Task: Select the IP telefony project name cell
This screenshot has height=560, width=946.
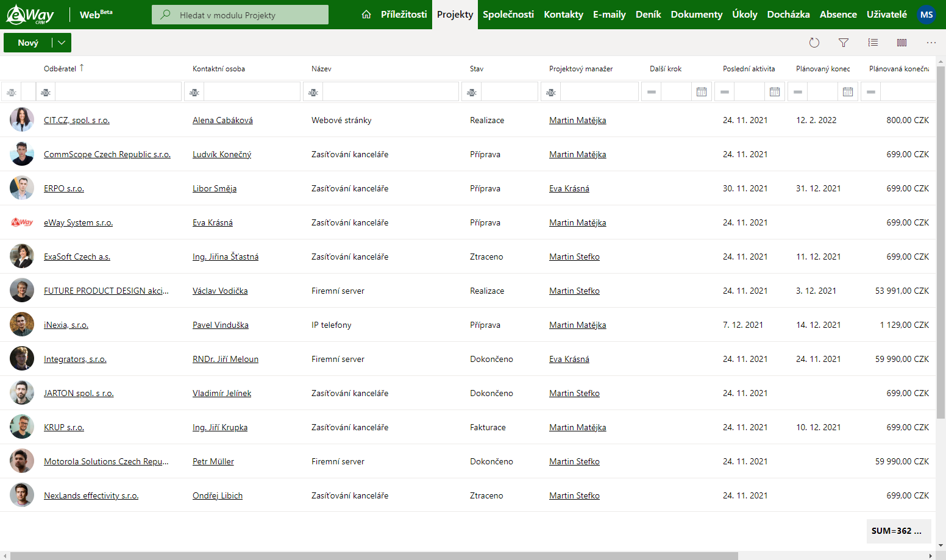Action: 332,325
